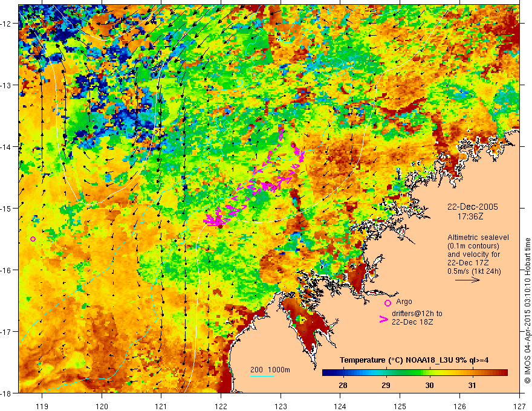Click the IMOS copyright vertical text
The width and height of the screenshot is (532, 411).
(527, 310)
